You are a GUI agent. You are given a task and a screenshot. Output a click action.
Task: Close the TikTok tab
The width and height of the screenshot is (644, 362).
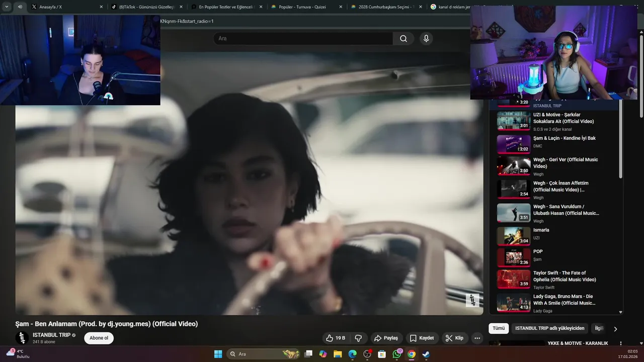click(x=181, y=7)
